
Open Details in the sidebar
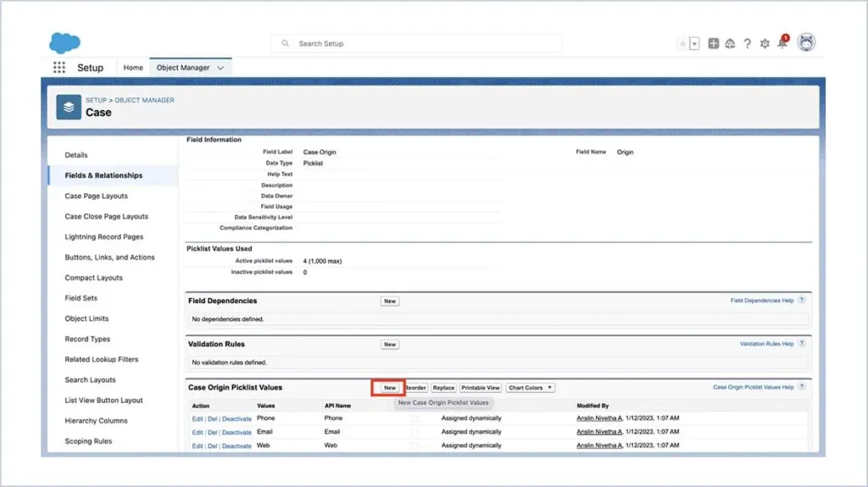[75, 155]
